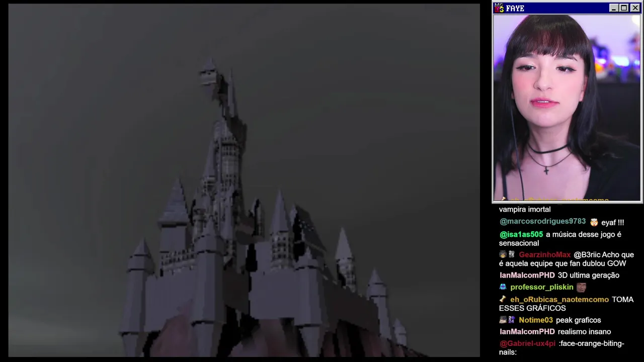Open the @isa1as505 chat username
This screenshot has width=644, height=362.
click(521, 234)
